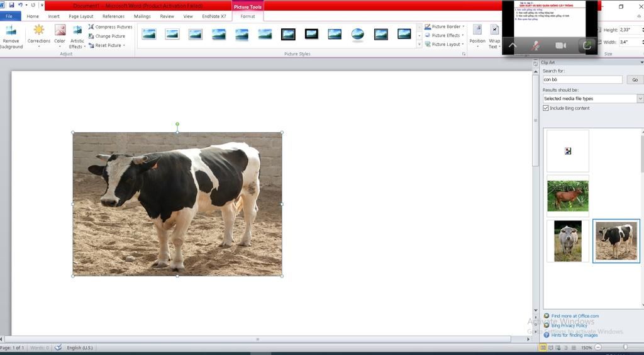
Task: Click English (U.S.) language in status bar
Action: click(80, 347)
